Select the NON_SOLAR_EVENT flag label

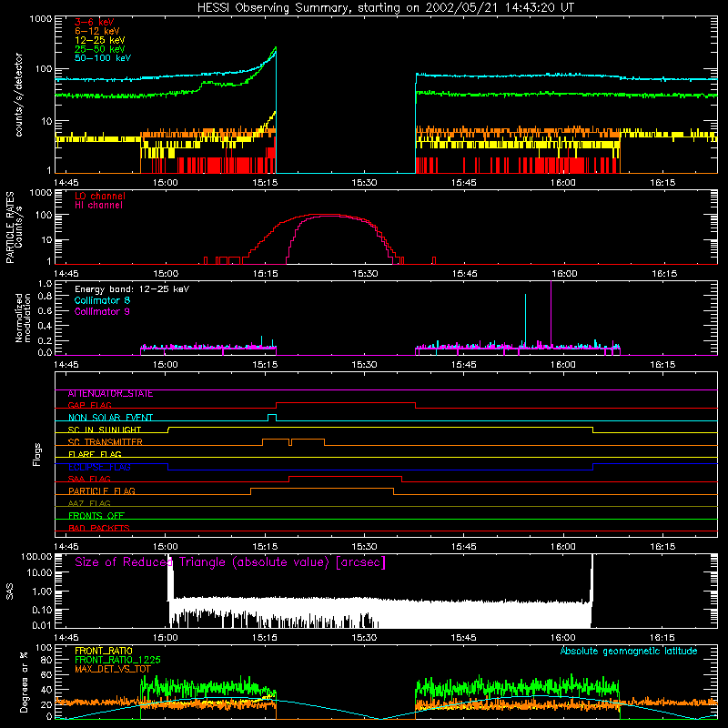[x=110, y=418]
